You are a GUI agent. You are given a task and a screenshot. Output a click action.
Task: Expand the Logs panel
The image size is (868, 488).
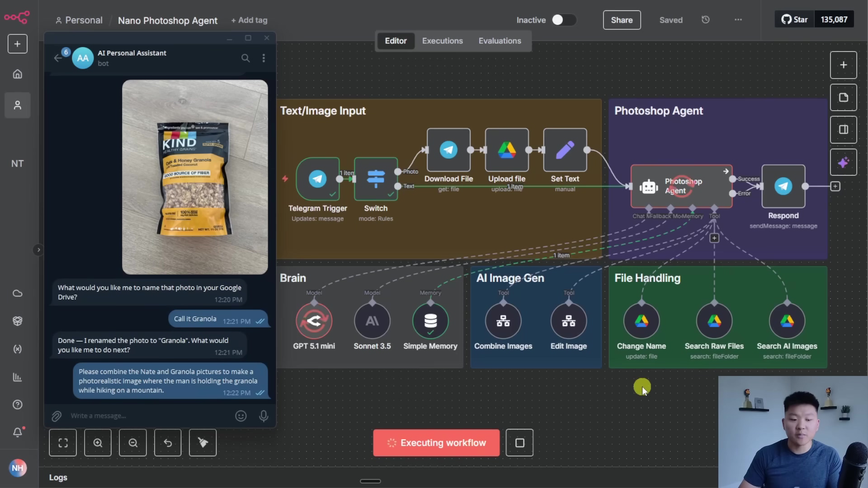pos(58,478)
